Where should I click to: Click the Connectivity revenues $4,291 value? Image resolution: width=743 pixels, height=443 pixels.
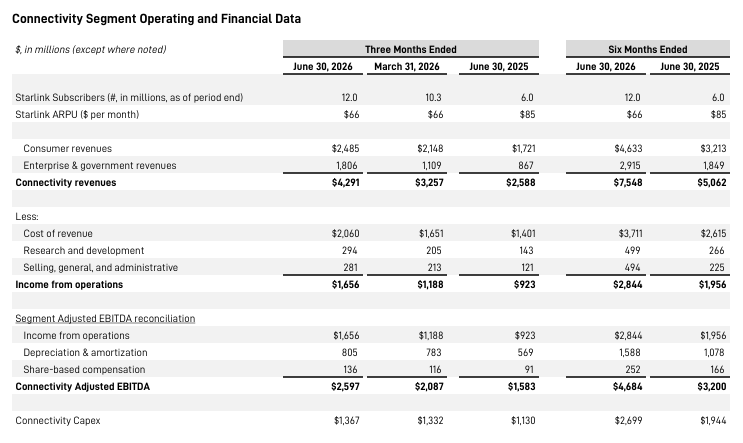[x=345, y=183]
